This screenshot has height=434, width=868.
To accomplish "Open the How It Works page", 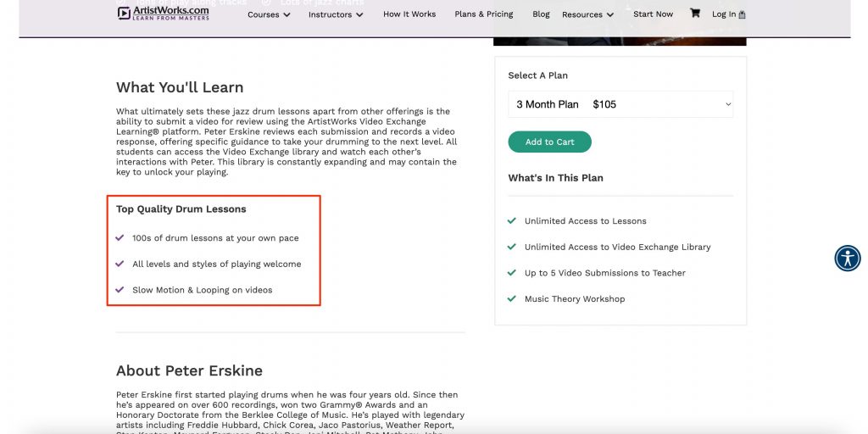I will point(409,14).
